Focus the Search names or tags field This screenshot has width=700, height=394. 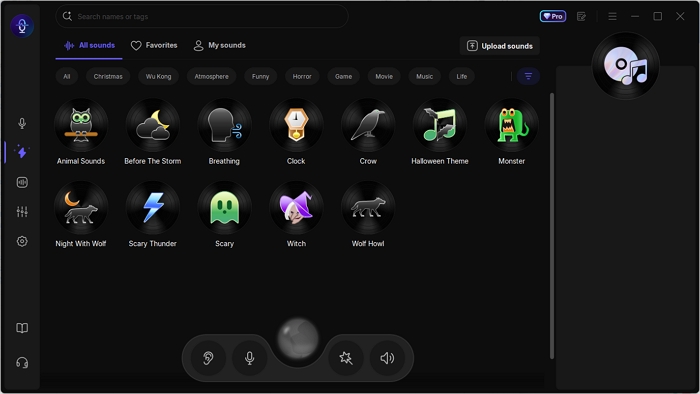coord(202,17)
